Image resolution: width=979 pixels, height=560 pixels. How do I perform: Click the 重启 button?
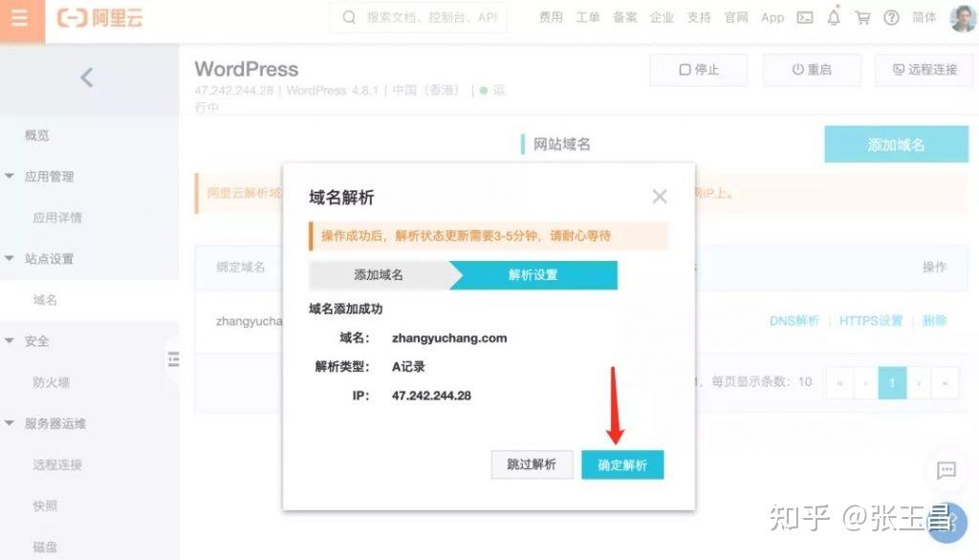pyautogui.click(x=812, y=70)
